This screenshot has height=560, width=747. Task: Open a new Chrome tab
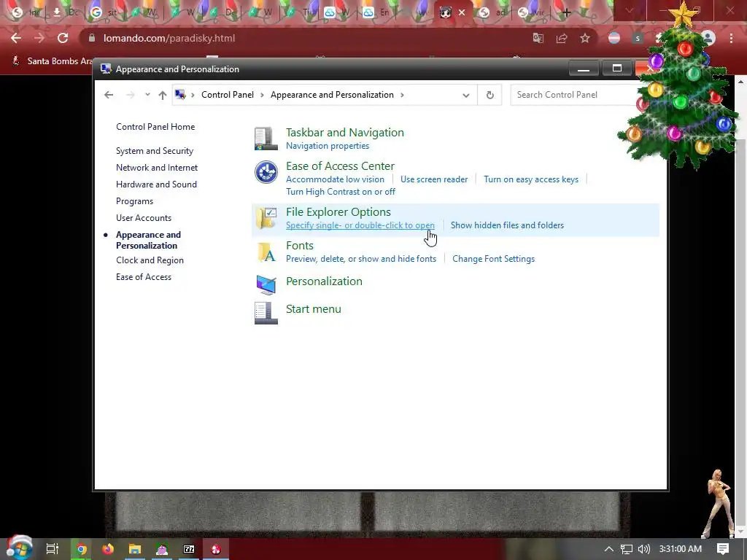point(566,13)
